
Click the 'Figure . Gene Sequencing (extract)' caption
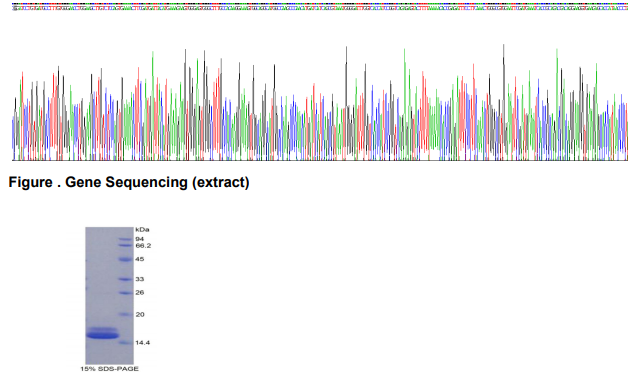coord(129,182)
